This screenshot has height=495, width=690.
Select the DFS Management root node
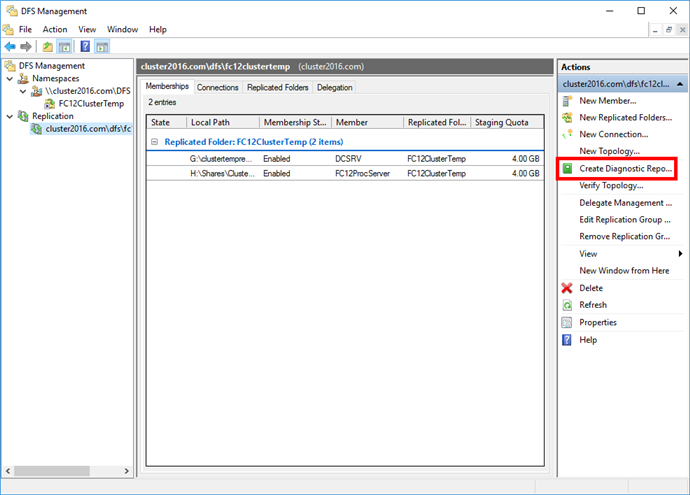51,66
